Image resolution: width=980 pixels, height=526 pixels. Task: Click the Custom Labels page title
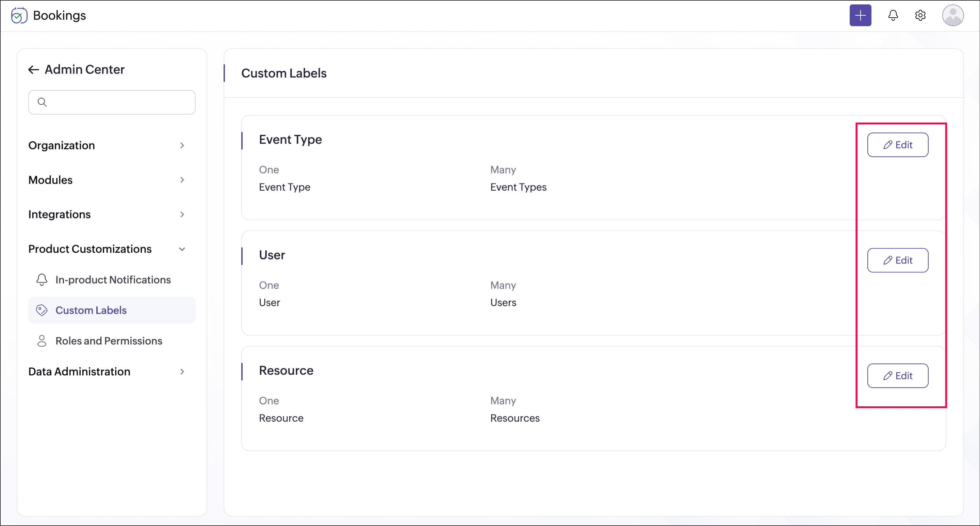pos(284,73)
